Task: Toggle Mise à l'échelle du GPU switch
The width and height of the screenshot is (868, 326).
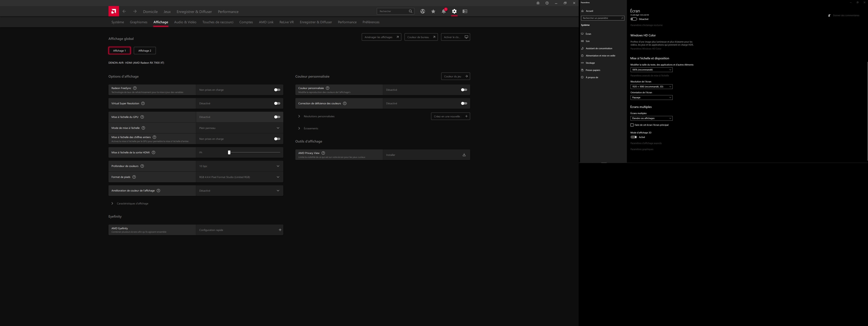Action: [277, 117]
